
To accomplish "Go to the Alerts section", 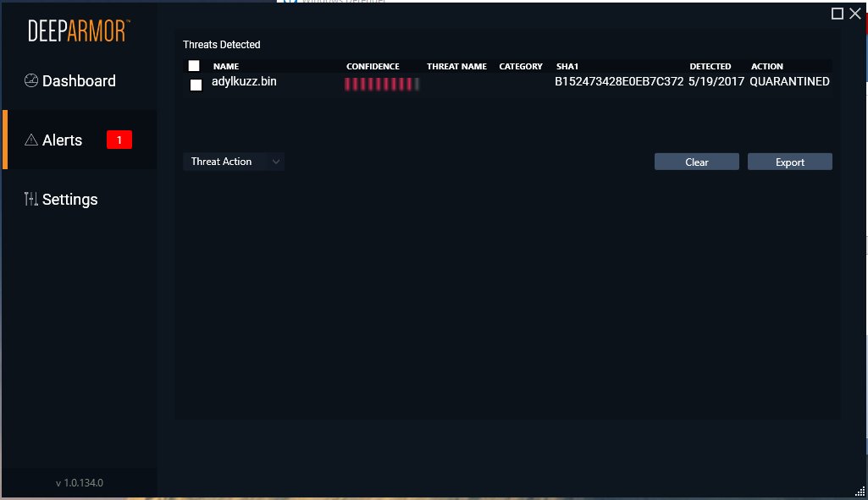I will coord(79,140).
